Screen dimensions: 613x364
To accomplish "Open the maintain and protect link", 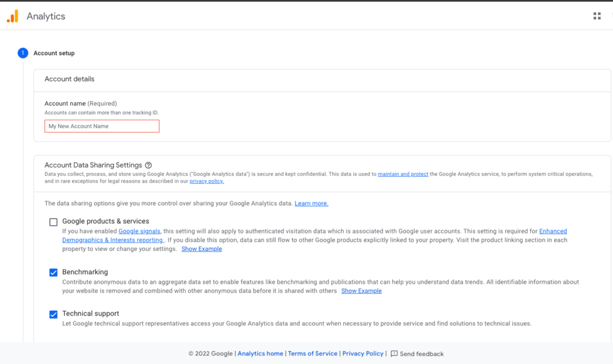I will click(403, 174).
